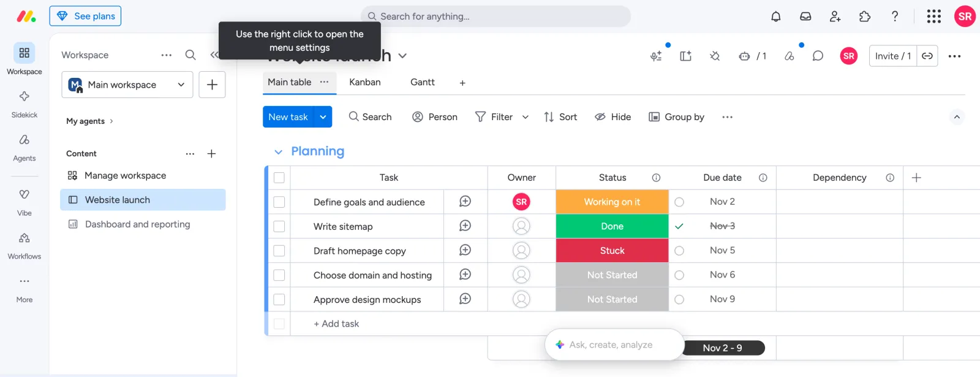Click the Group by button
Screen dimensions: 980x377
677,117
